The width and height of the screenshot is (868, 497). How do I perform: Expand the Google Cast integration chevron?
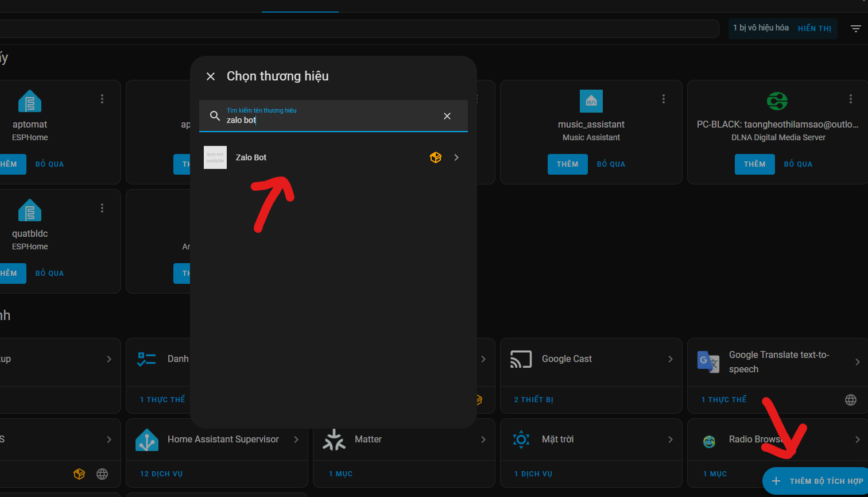tap(670, 359)
